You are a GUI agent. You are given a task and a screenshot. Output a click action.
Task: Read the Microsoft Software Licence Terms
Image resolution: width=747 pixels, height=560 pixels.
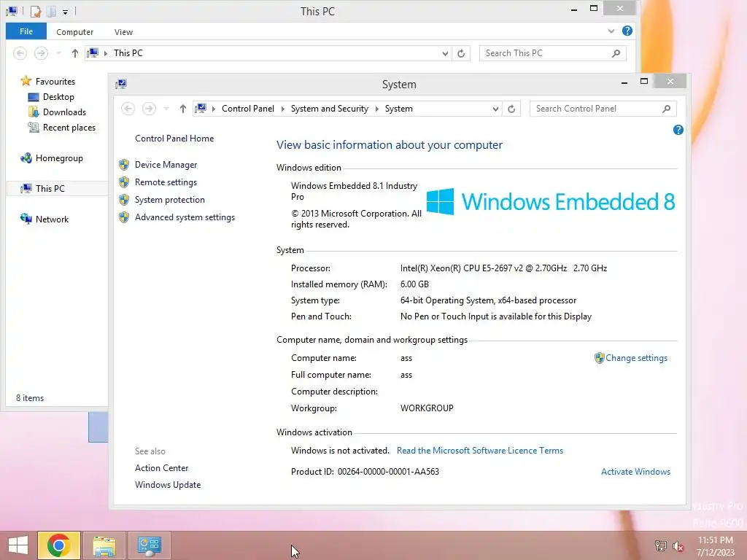tap(480, 451)
